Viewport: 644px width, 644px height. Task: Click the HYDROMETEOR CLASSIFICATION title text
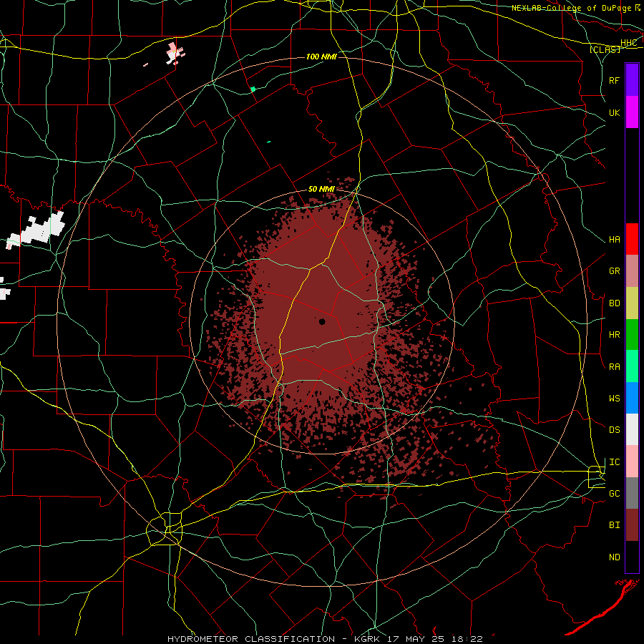pyautogui.click(x=251, y=639)
